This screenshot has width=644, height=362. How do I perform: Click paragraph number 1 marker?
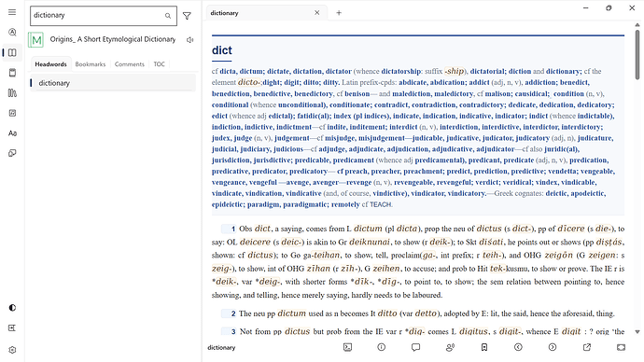click(229, 229)
